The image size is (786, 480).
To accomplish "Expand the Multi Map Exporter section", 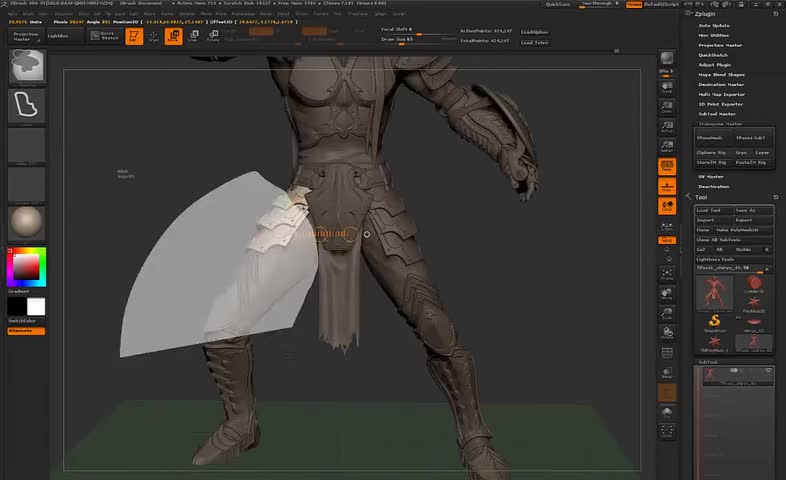I will 722,94.
